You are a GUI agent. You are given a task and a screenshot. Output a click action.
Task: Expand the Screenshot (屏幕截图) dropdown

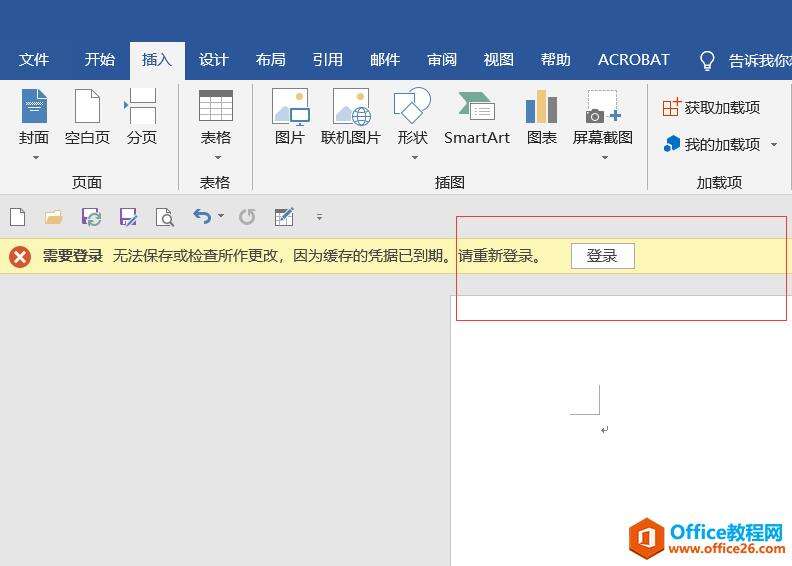pyautogui.click(x=603, y=157)
